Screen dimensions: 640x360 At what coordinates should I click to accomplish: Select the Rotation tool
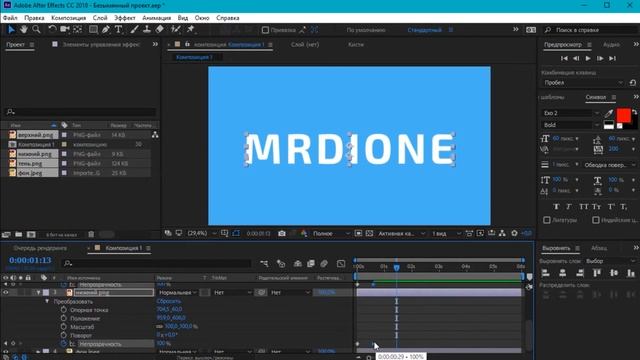[x=52, y=29]
